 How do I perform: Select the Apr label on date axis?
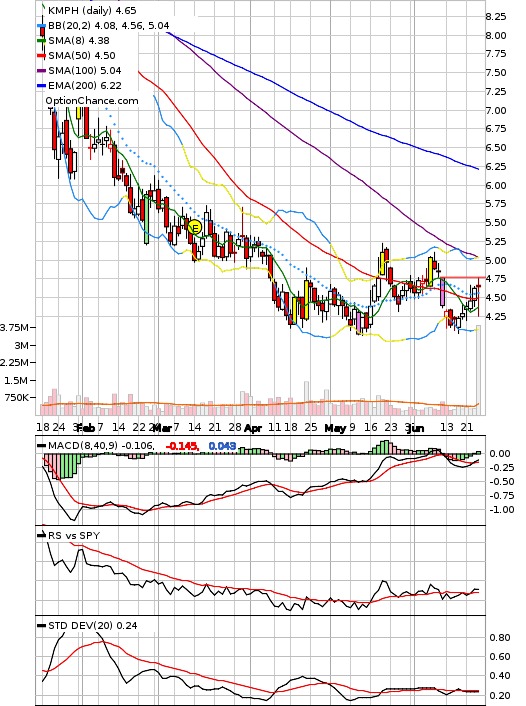tap(253, 428)
